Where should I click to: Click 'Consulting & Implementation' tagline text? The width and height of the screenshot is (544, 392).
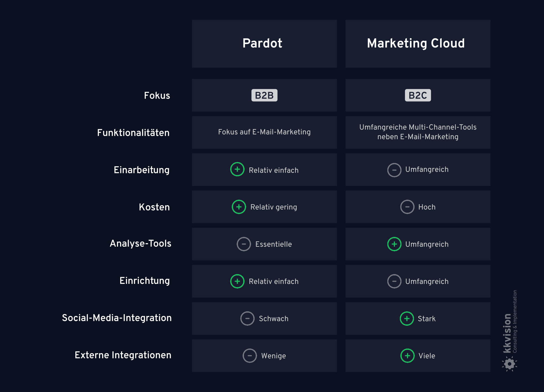(x=515, y=321)
